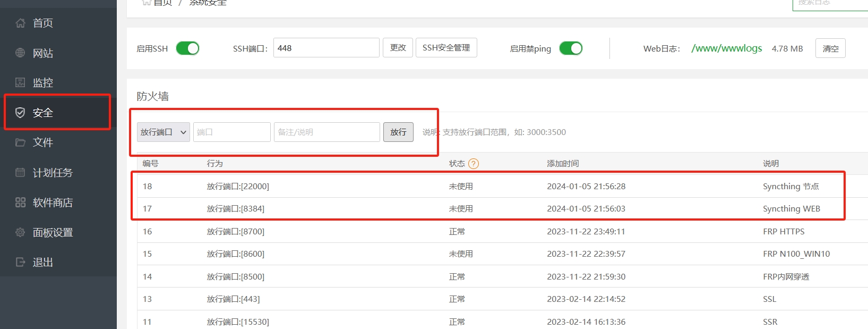Open 软件商店 menu item

tap(53, 203)
